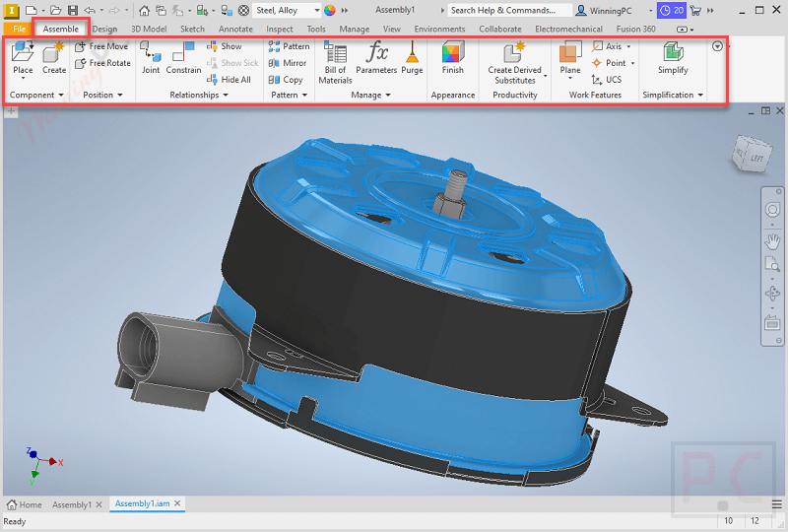Click the Mirror components tool

(287, 63)
